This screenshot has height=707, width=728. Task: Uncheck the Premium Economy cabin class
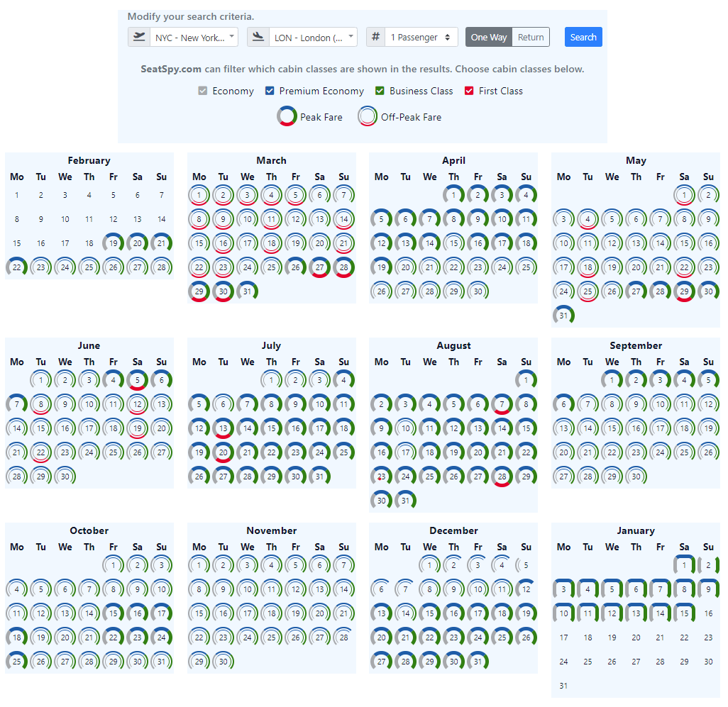[x=270, y=90]
